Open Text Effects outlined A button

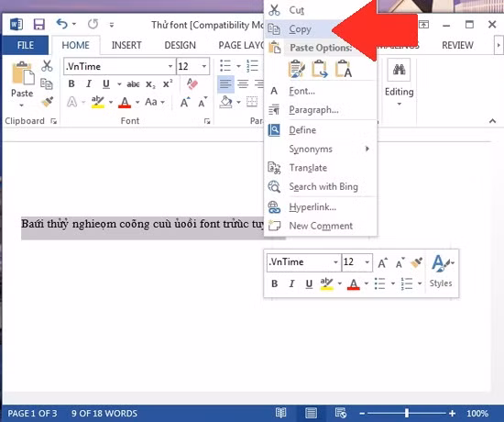tap(72, 102)
